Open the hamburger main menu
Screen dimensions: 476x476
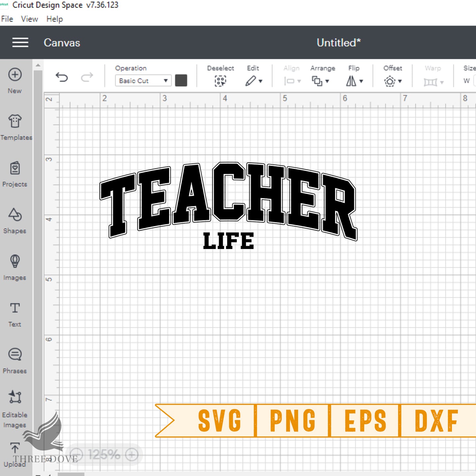point(20,42)
